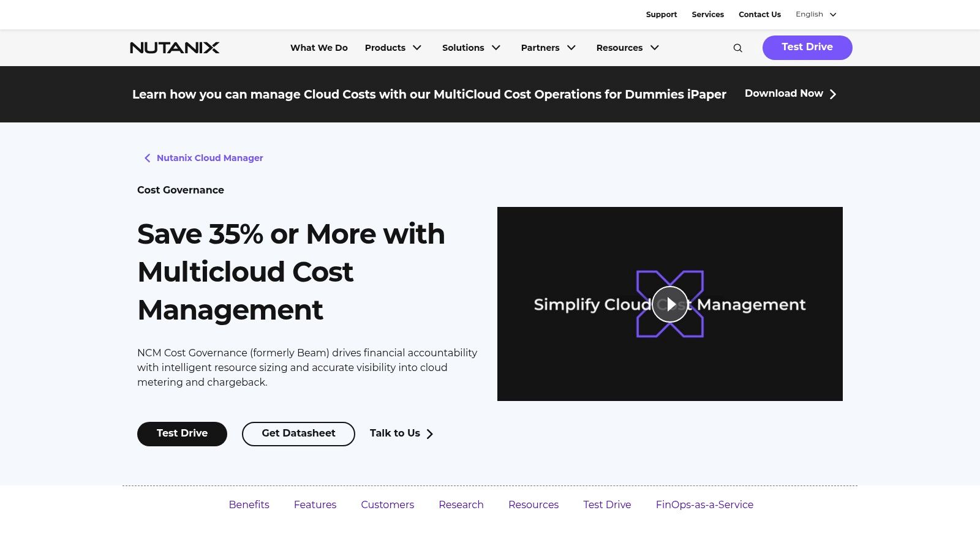
Task: Open the Solutions menu label
Action: [x=463, y=48]
